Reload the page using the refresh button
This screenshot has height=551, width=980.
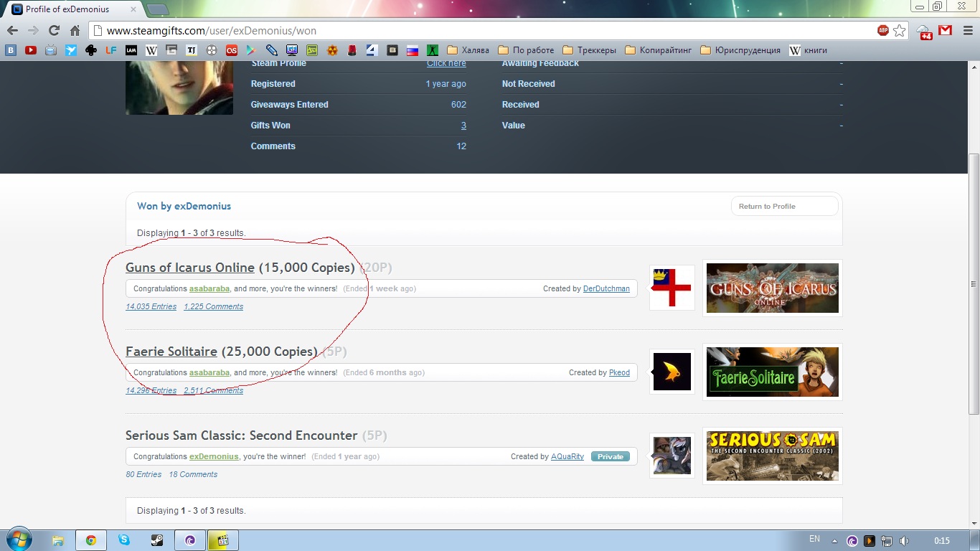coord(54,31)
